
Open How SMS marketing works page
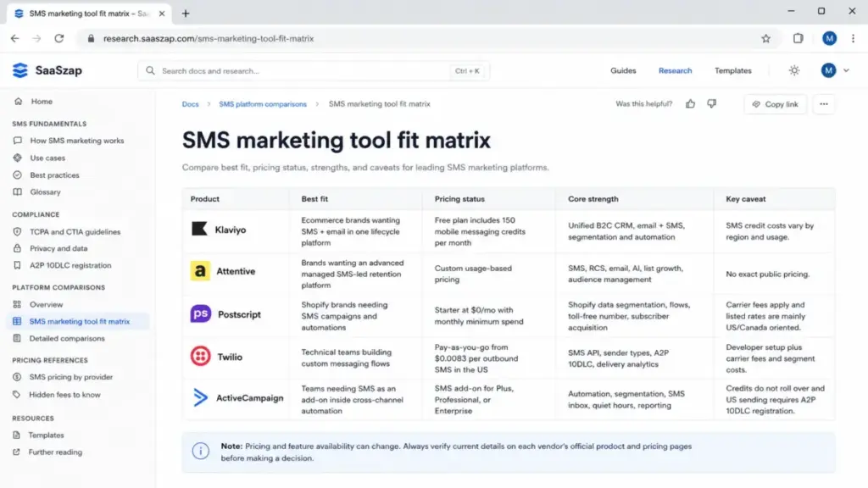(77, 141)
